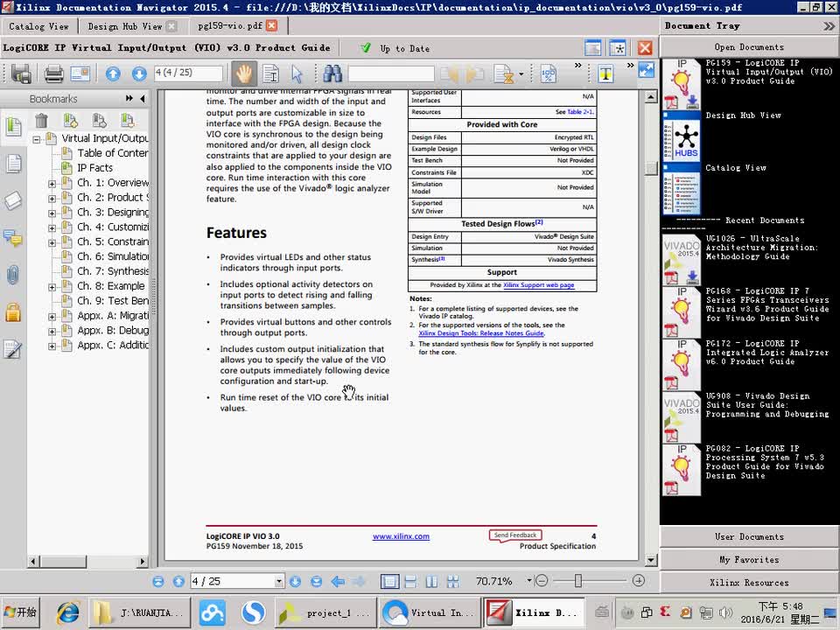Switch to facing pages layout
This screenshot has width=840, height=630.
coord(431,581)
